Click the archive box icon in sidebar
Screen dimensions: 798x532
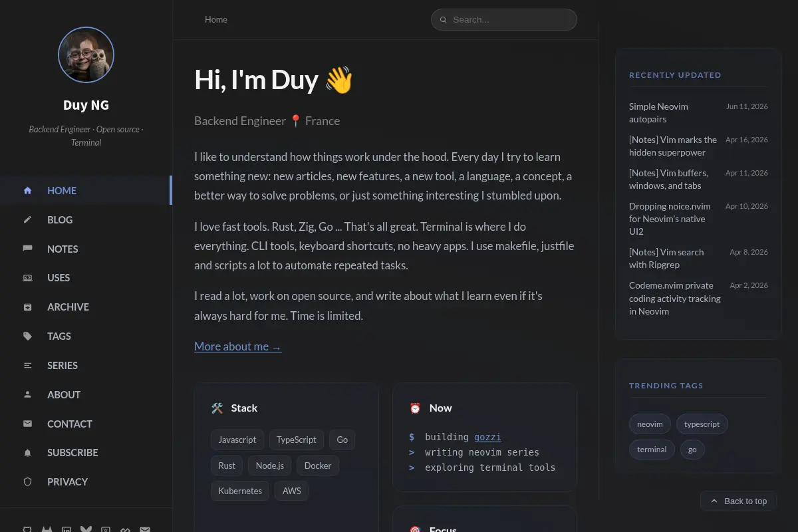coord(27,307)
